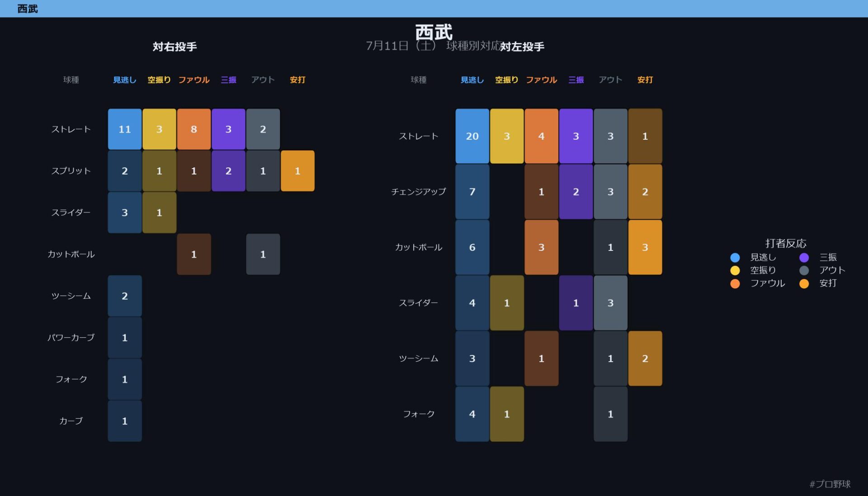Click the 安打 column header under 対右投手
Image resolution: width=868 pixels, height=496 pixels.
297,80
